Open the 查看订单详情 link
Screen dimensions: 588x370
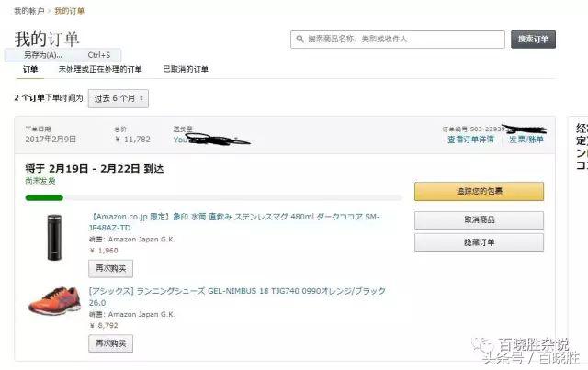[x=470, y=140]
